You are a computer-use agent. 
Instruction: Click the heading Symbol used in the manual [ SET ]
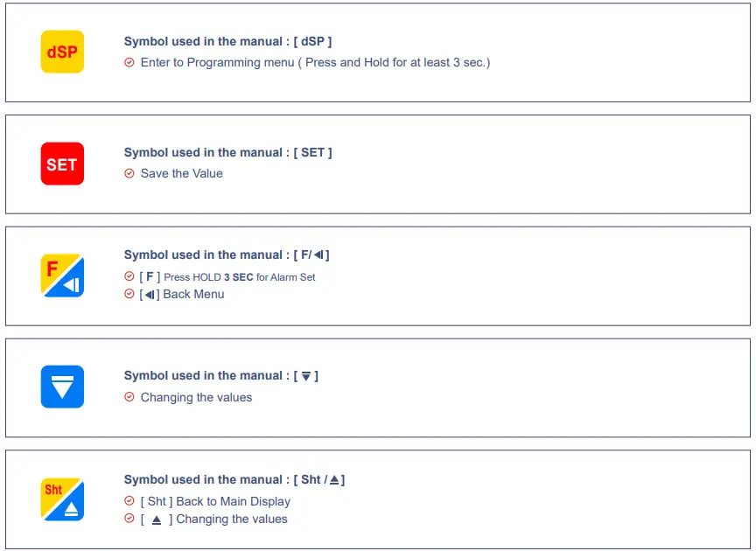[x=227, y=152]
